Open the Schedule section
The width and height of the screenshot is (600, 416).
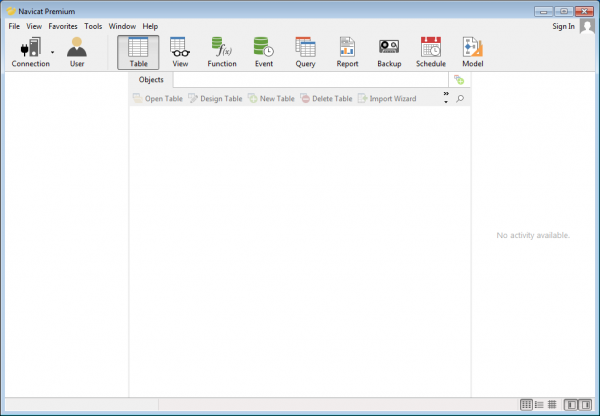click(431, 52)
